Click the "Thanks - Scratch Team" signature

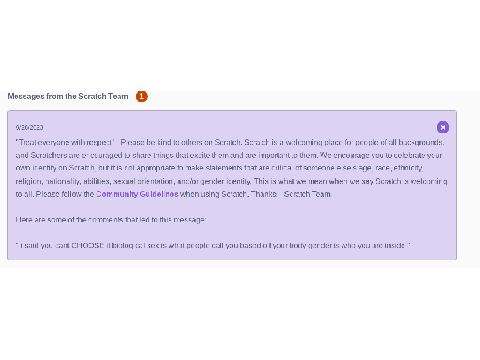(291, 194)
